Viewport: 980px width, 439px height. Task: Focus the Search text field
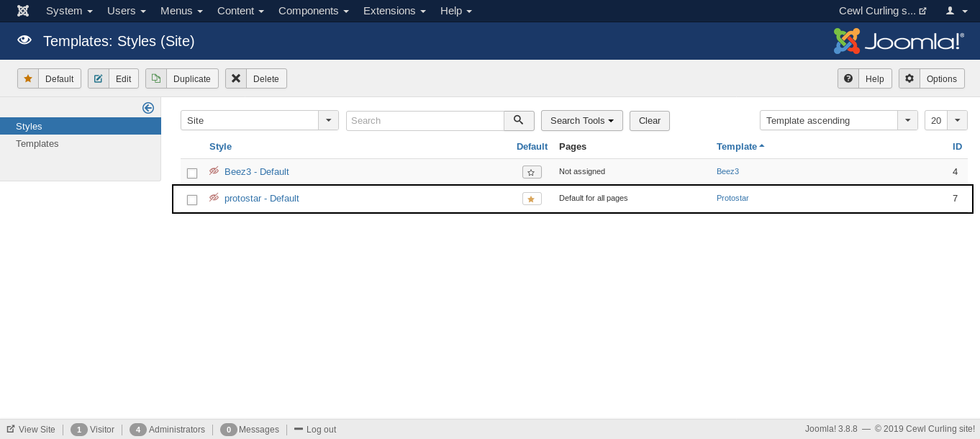(425, 120)
